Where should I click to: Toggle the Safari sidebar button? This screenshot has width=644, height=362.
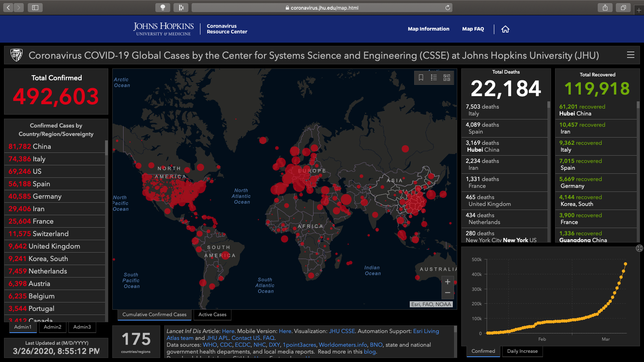tap(35, 8)
